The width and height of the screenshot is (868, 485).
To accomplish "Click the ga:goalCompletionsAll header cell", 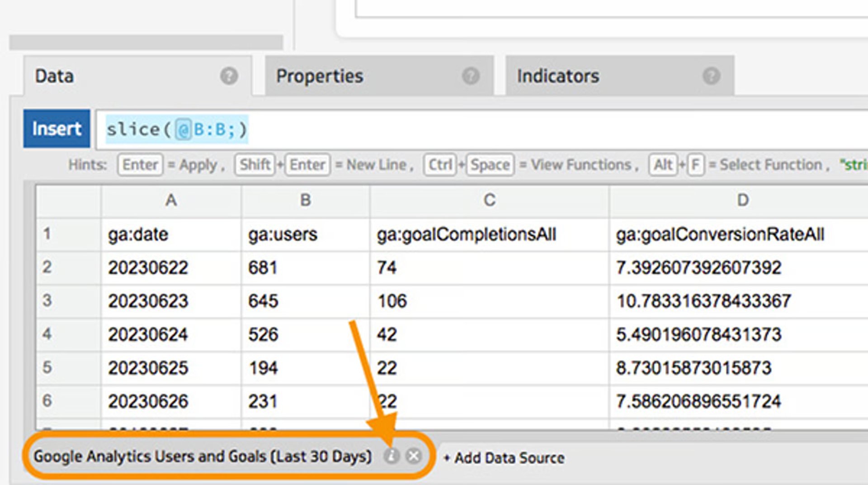I will (466, 234).
